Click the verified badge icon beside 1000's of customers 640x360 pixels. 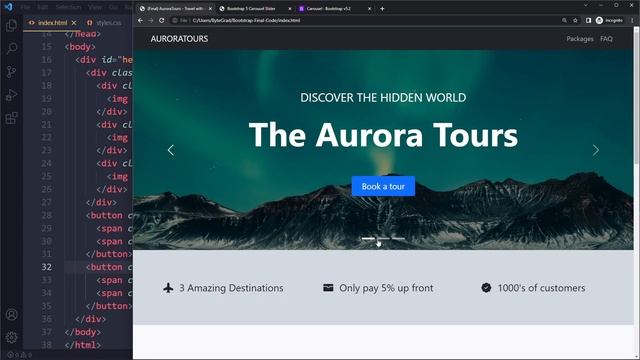pos(486,288)
